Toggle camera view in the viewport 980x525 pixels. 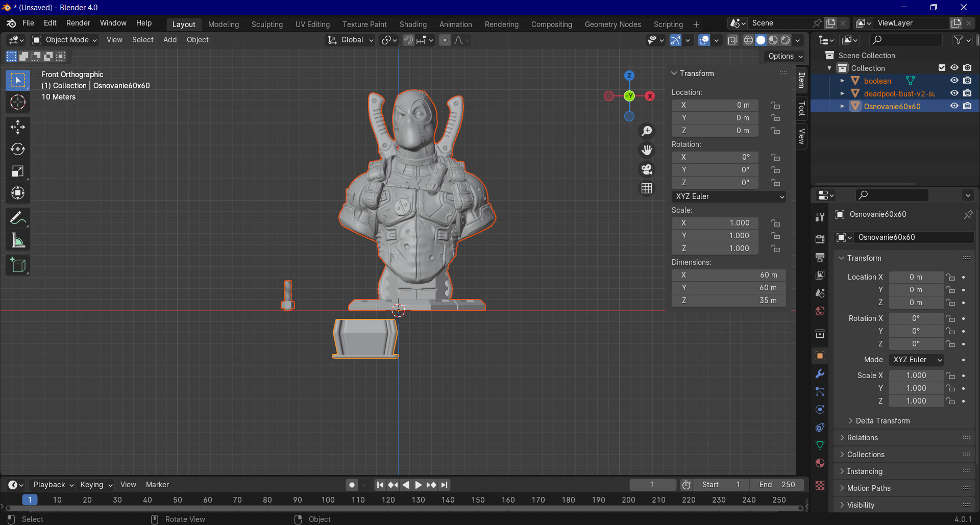[647, 169]
